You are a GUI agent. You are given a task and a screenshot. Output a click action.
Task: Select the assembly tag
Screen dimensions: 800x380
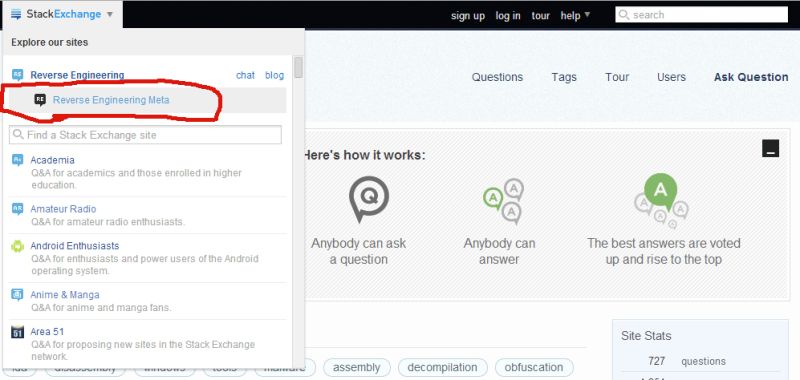pos(357,367)
